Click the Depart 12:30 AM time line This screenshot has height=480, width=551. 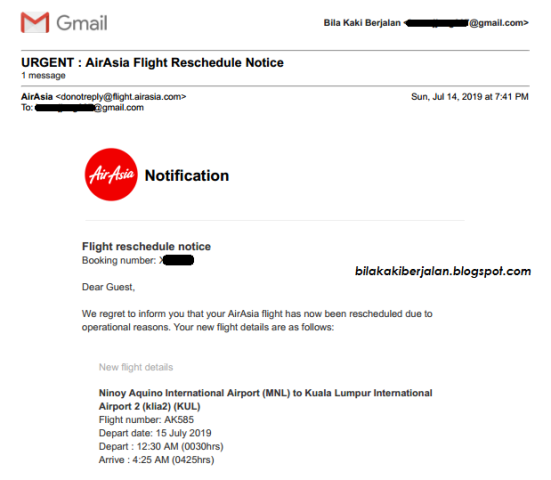(x=161, y=446)
